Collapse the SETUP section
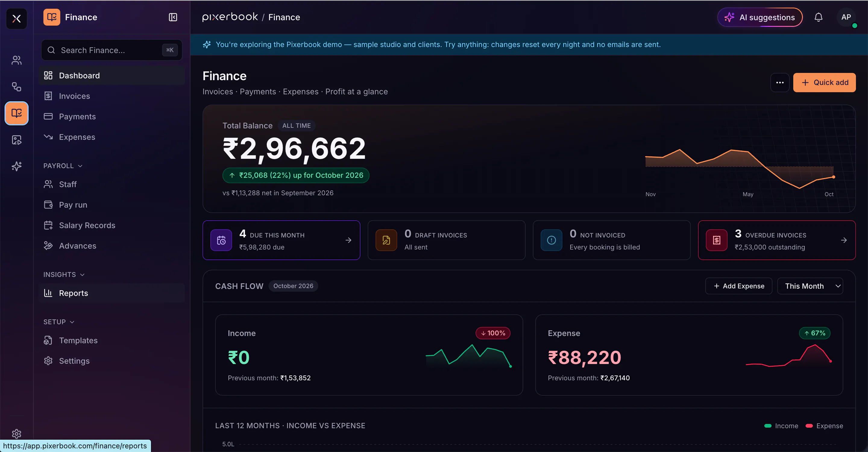 [59, 322]
